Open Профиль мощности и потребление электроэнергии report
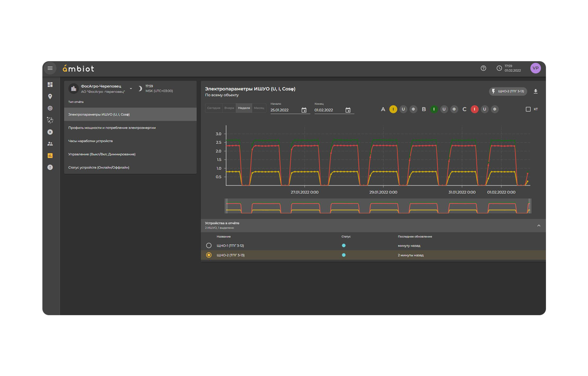The height and width of the screenshot is (376, 588). click(x=130, y=128)
